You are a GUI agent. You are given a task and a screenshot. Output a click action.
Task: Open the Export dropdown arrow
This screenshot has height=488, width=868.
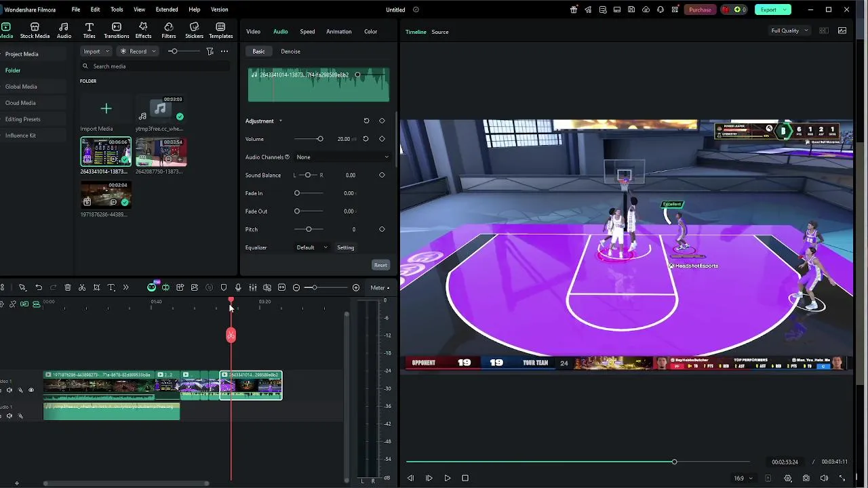click(x=785, y=9)
